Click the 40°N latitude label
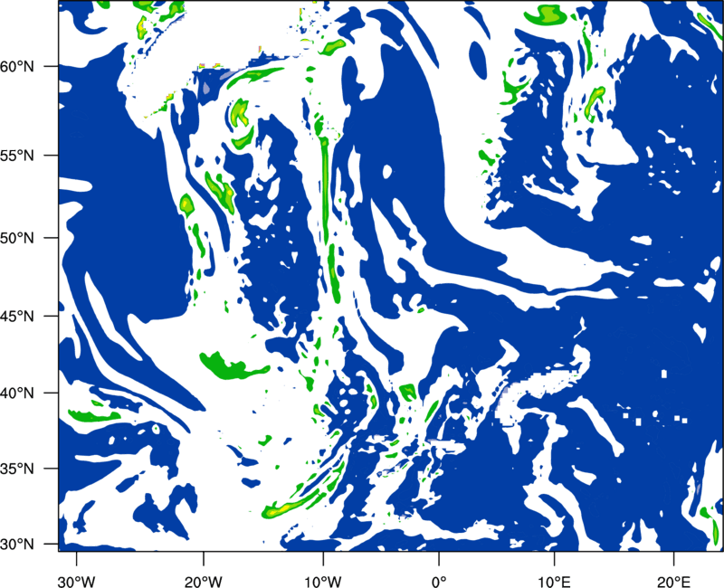The height and width of the screenshot is (588, 724). (17, 394)
